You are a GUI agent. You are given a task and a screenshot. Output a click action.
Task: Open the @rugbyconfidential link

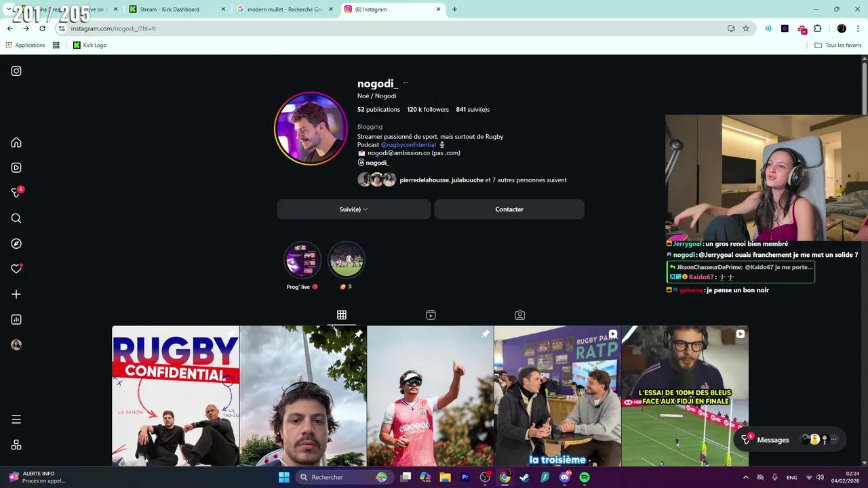point(408,144)
